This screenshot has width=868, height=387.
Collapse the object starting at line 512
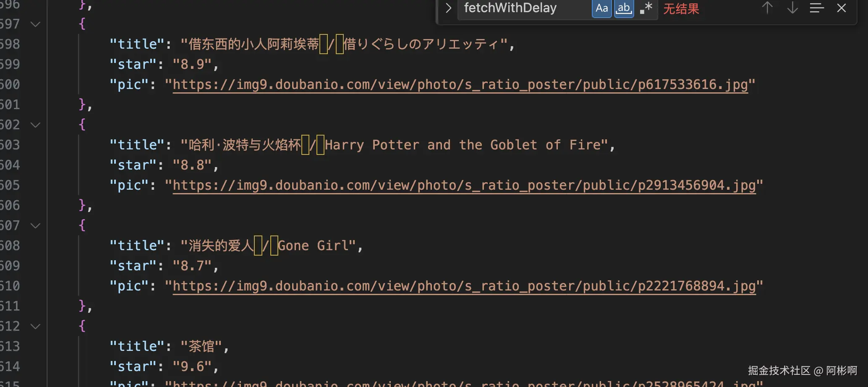pos(36,326)
